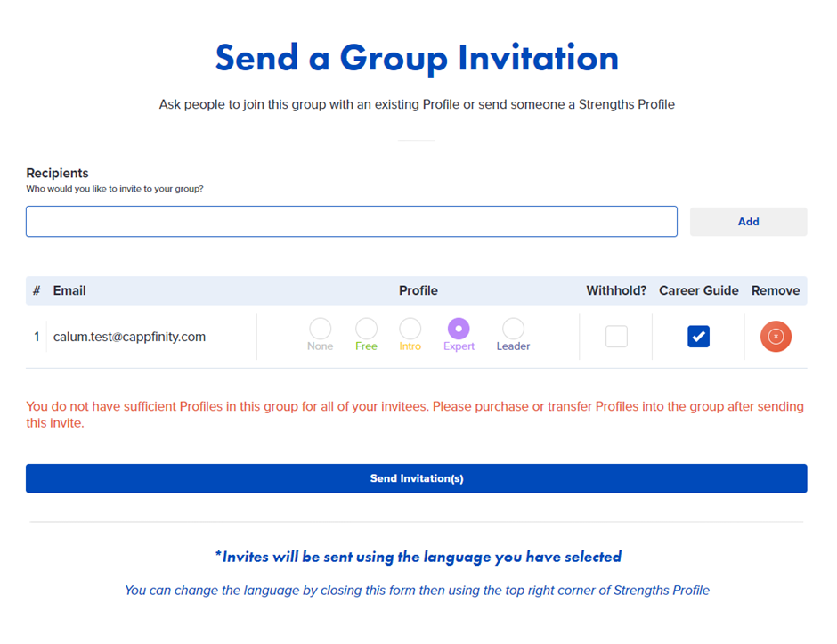The width and height of the screenshot is (837, 644).
Task: Click the Add recipient button
Action: point(748,222)
